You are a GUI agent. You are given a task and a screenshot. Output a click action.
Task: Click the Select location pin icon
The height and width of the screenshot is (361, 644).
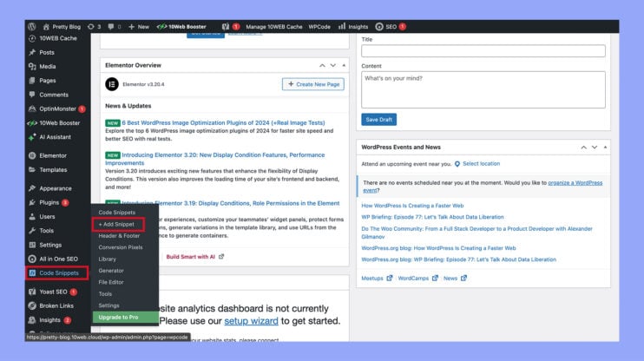click(x=457, y=163)
